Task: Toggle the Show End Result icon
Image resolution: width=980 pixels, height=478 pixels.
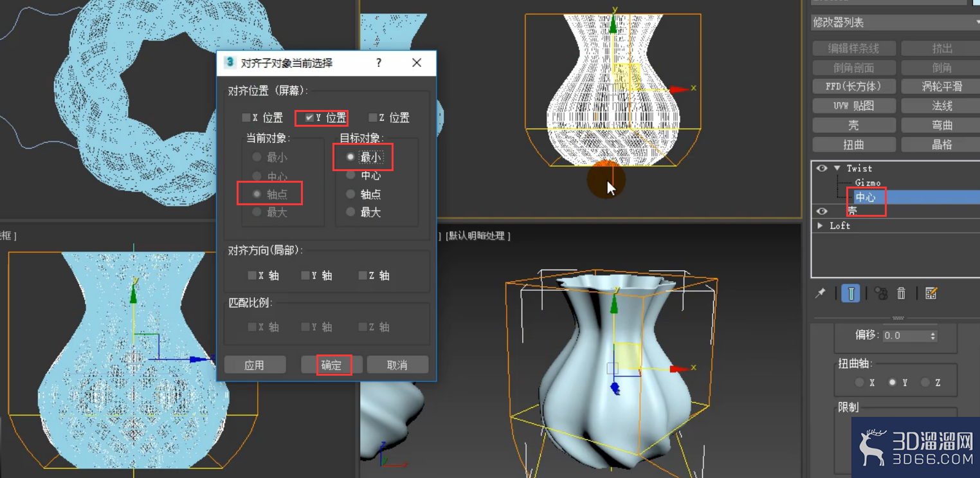Action: coord(851,293)
